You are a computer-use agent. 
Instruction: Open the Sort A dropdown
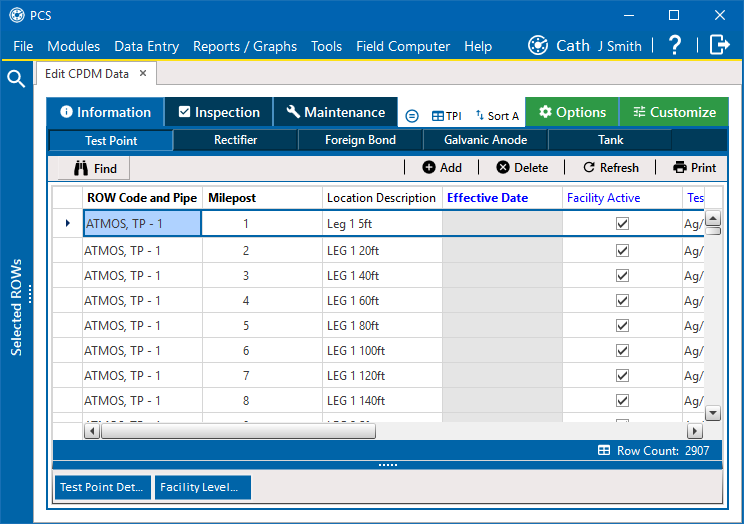pos(497,115)
